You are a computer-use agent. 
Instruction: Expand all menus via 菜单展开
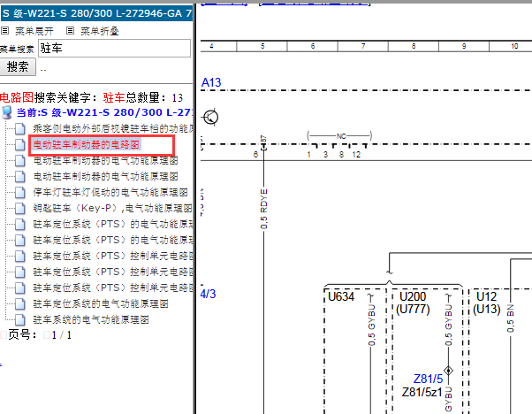click(34, 31)
